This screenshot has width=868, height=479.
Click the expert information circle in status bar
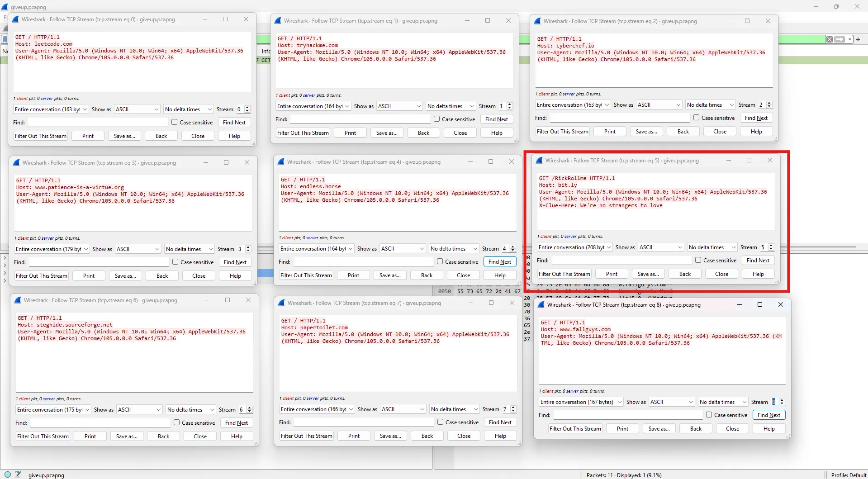8,474
